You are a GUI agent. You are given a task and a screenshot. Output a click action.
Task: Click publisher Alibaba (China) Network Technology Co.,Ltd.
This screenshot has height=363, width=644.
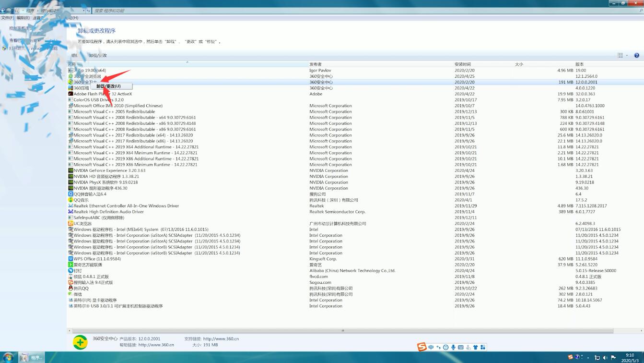coord(352,270)
